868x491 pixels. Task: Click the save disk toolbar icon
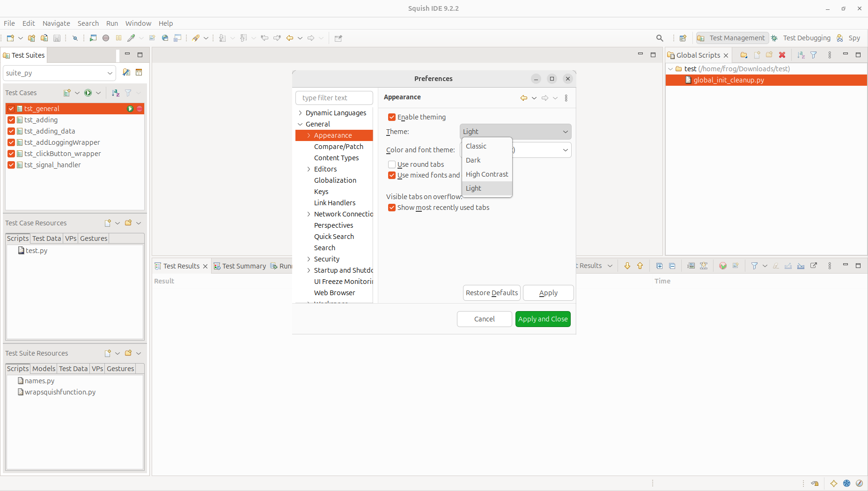[57, 38]
